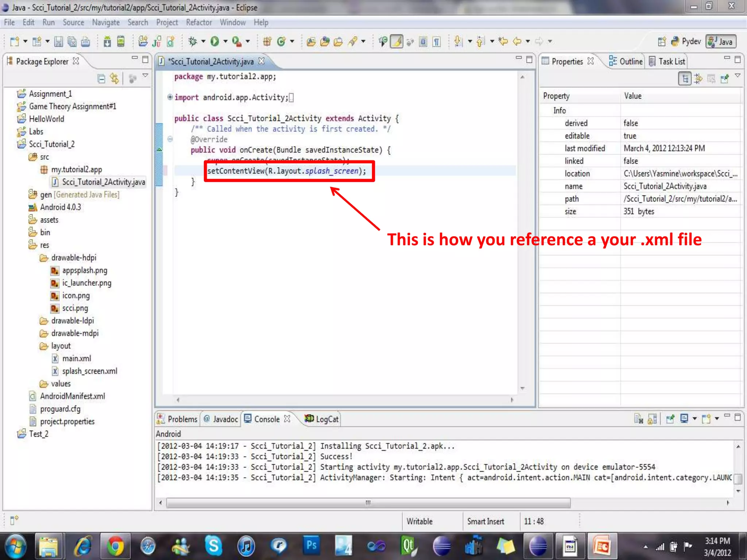Viewport: 747px width, 560px height.
Task: Click the Open Perspective icon
Action: coord(662,42)
